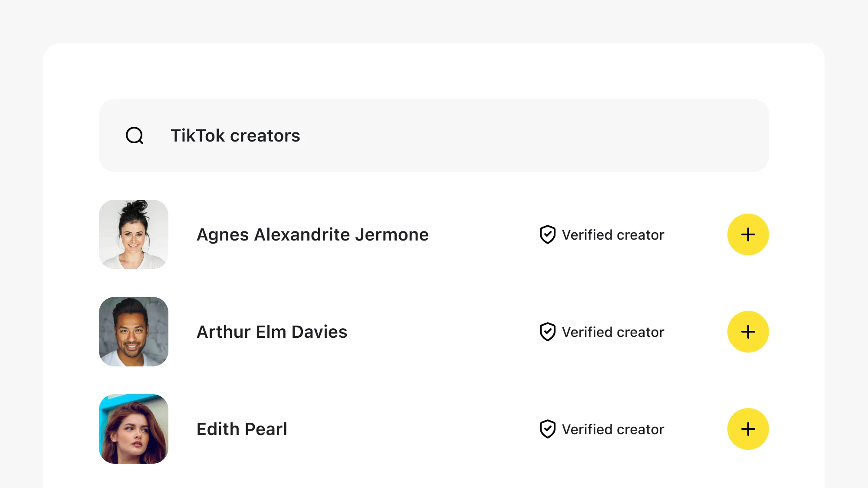Open Arthur Elm Davies' profile photo

tap(134, 332)
